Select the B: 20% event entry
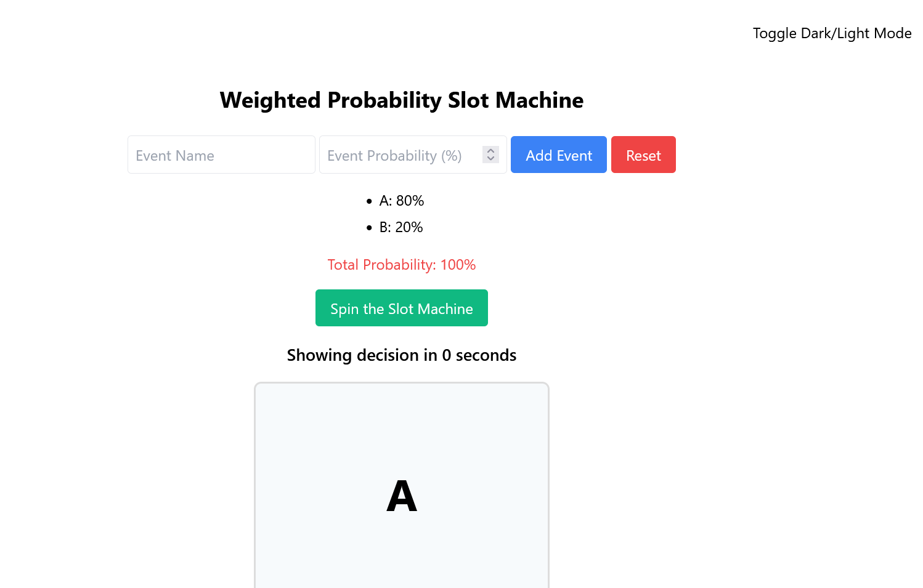923x588 pixels. (401, 227)
